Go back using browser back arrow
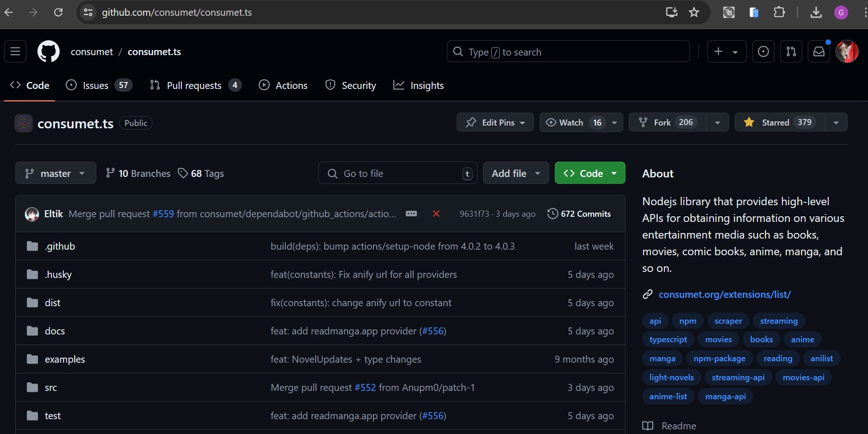The image size is (868, 434). 8,13
